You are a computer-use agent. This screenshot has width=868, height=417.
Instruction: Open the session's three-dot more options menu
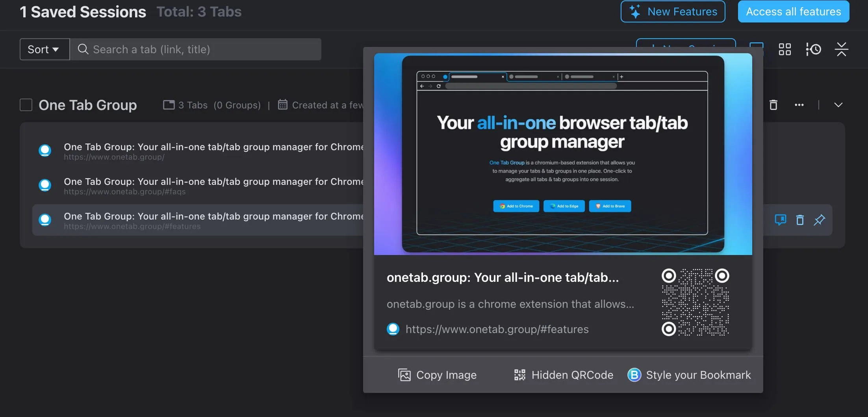pyautogui.click(x=799, y=105)
